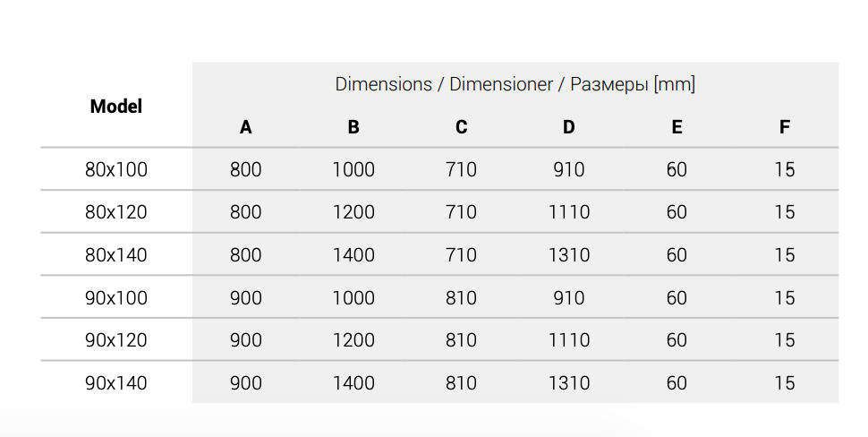The width and height of the screenshot is (868, 437).
Task: Click F value 15 in 80x100 row
Action: coord(785,169)
